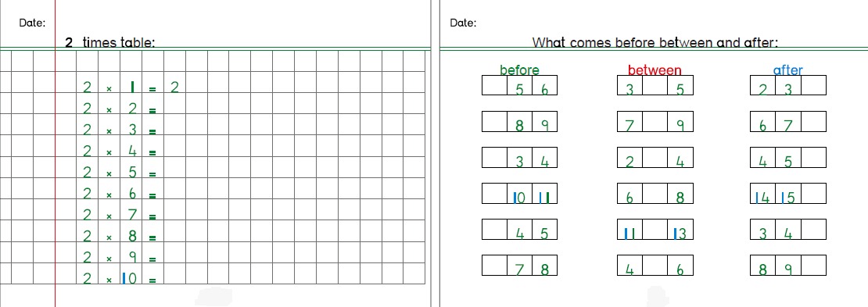Click the empty box before 10 11

click(494, 193)
